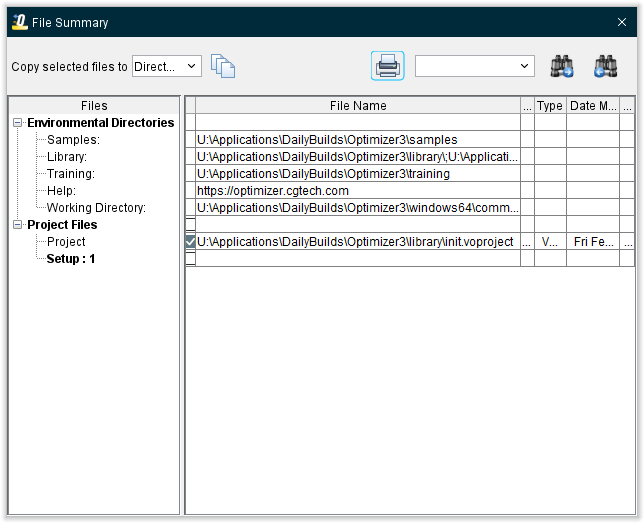This screenshot has width=644, height=523.
Task: Click the copy files icon
Action: (223, 66)
